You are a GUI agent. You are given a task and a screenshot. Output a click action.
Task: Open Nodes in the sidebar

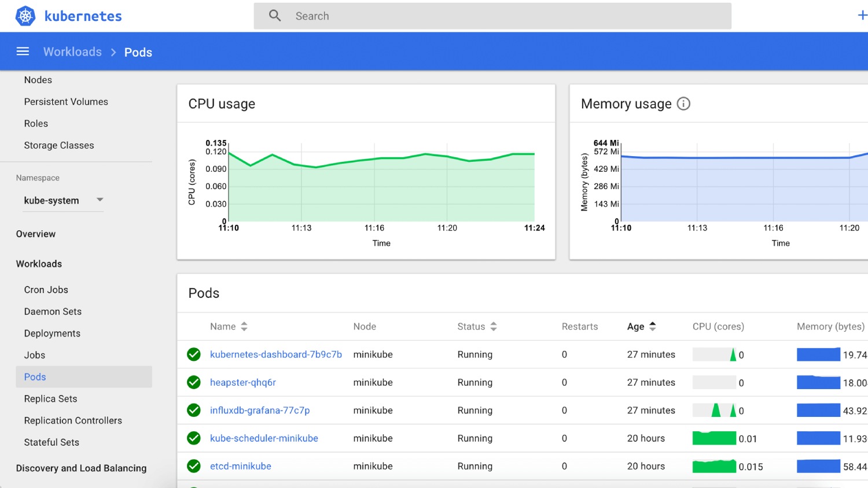tap(38, 80)
